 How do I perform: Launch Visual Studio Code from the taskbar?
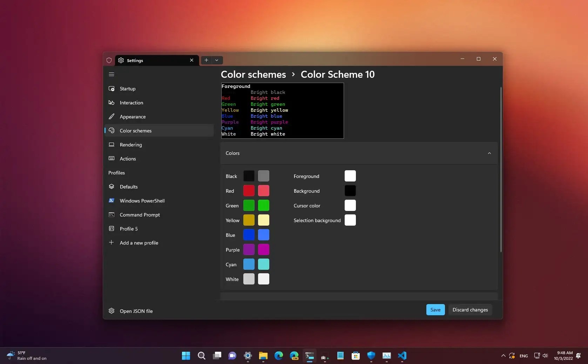(x=402, y=356)
